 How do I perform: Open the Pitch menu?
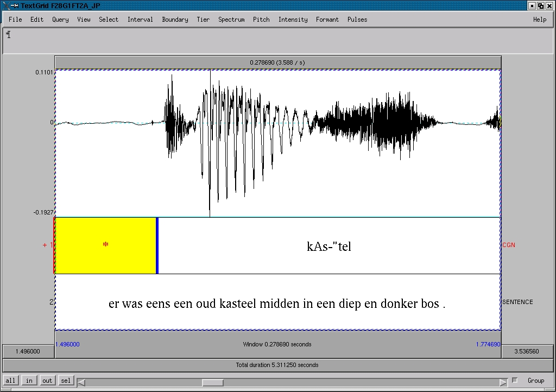coord(261,20)
